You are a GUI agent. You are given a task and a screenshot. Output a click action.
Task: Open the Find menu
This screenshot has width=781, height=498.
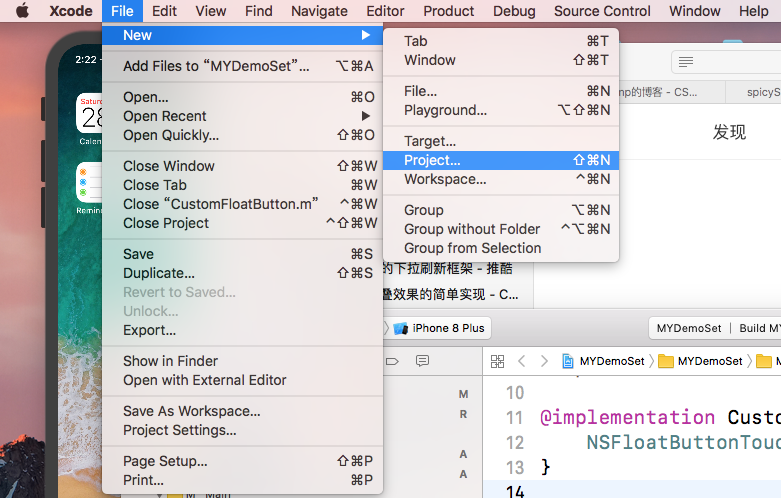[x=259, y=10]
